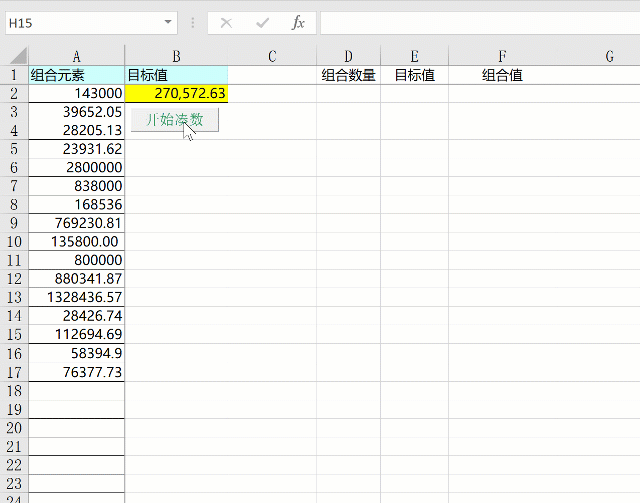Click into the formula bar input
The width and height of the screenshot is (640, 503).
click(480, 23)
